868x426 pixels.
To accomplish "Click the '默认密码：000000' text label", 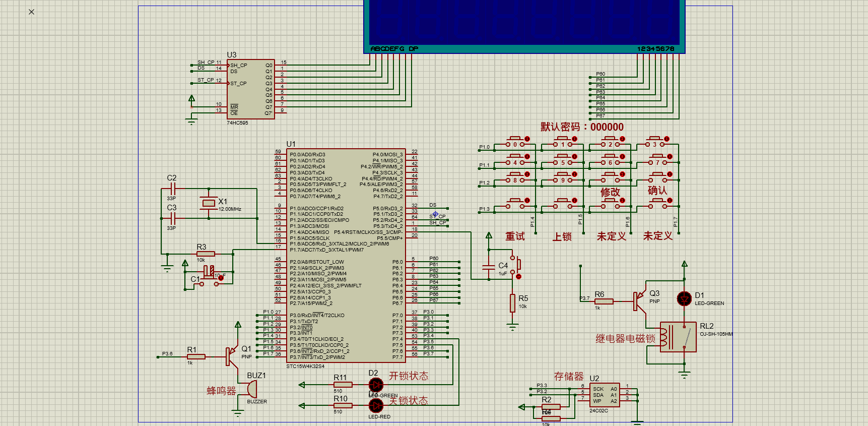I will pos(582,127).
